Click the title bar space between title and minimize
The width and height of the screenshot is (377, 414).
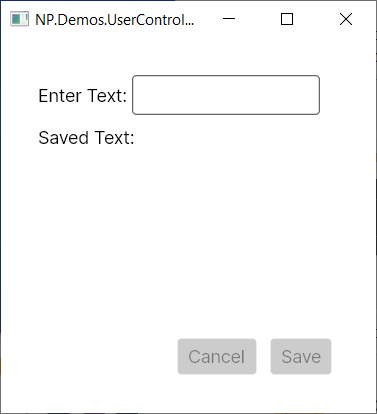208,19
